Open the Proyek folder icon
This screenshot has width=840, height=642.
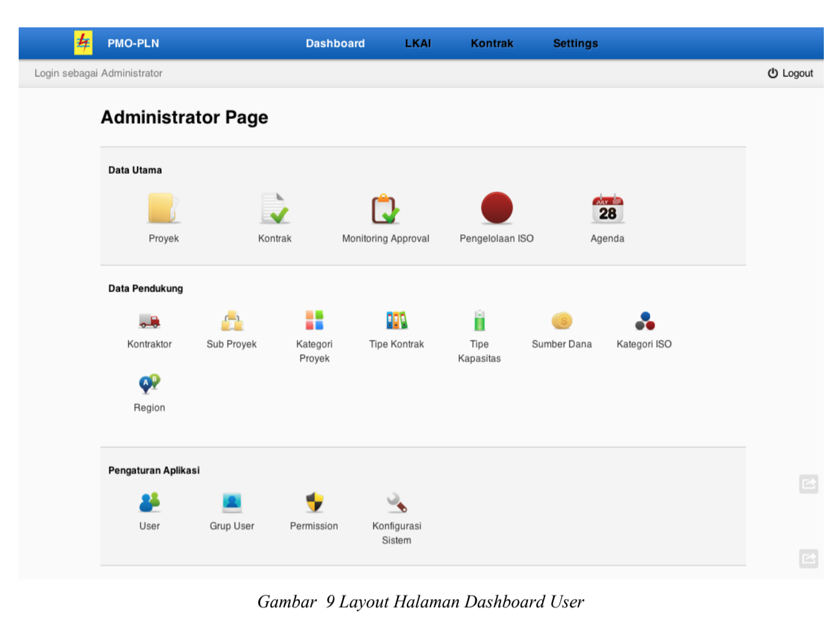[163, 209]
